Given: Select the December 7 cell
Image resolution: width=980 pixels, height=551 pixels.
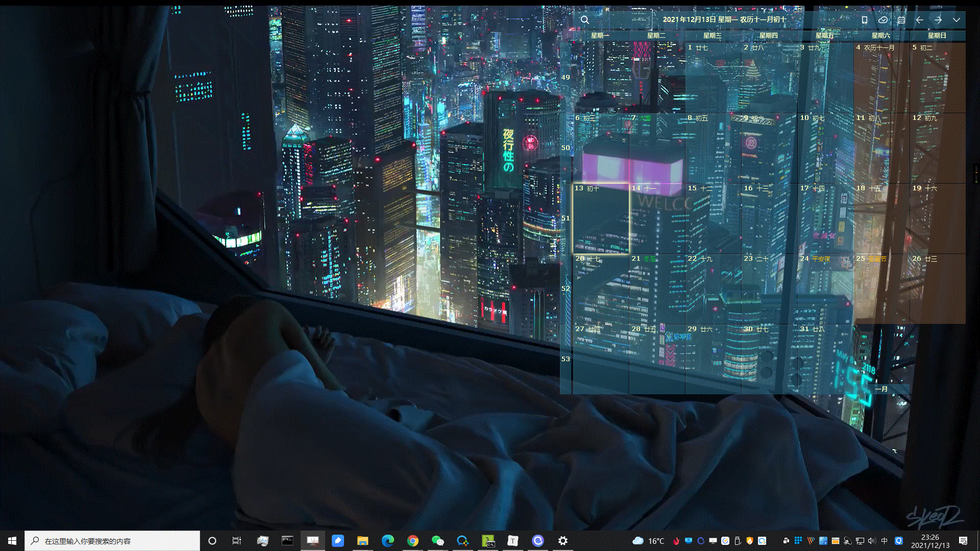Looking at the screenshot, I should click(x=657, y=148).
